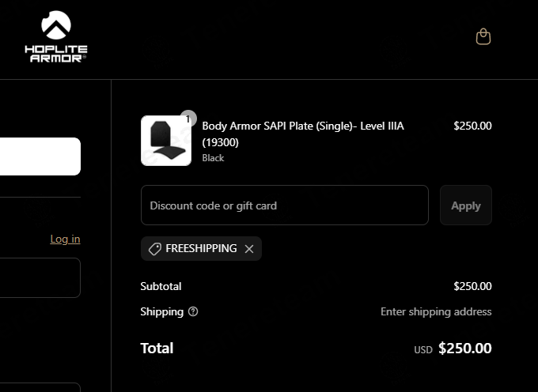Remove the FREESHIPPING discount code
The height and width of the screenshot is (392, 538).
click(249, 249)
